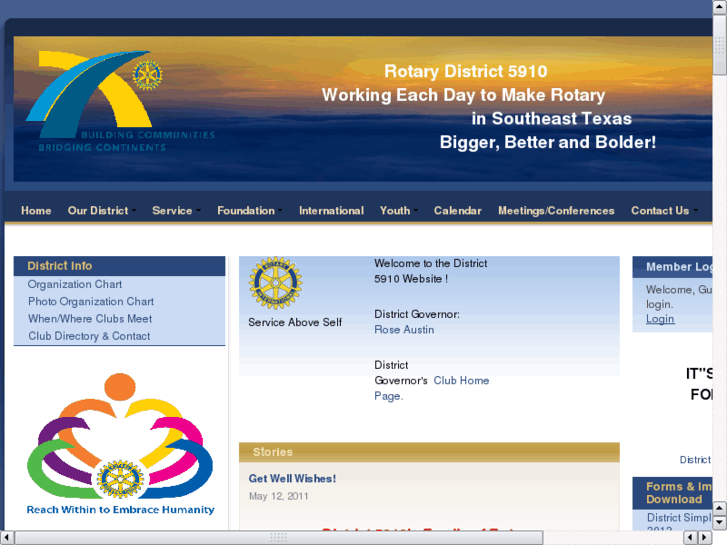Open the Calendar menu item

458,211
